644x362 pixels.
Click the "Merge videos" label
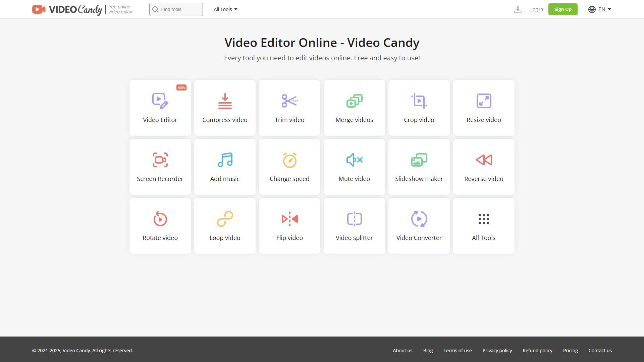(x=354, y=120)
